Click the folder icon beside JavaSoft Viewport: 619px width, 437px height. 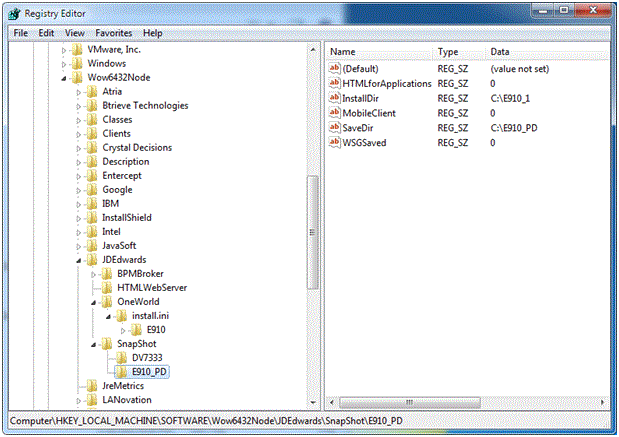click(92, 246)
